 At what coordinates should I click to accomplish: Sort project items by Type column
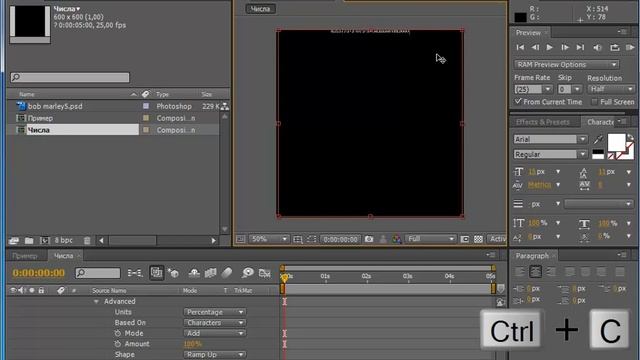[162, 94]
